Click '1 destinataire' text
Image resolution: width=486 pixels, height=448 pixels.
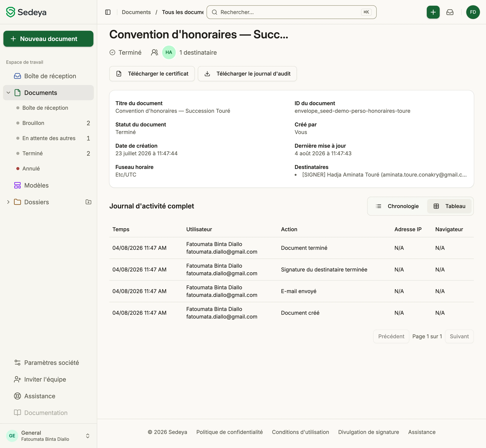[198, 53]
